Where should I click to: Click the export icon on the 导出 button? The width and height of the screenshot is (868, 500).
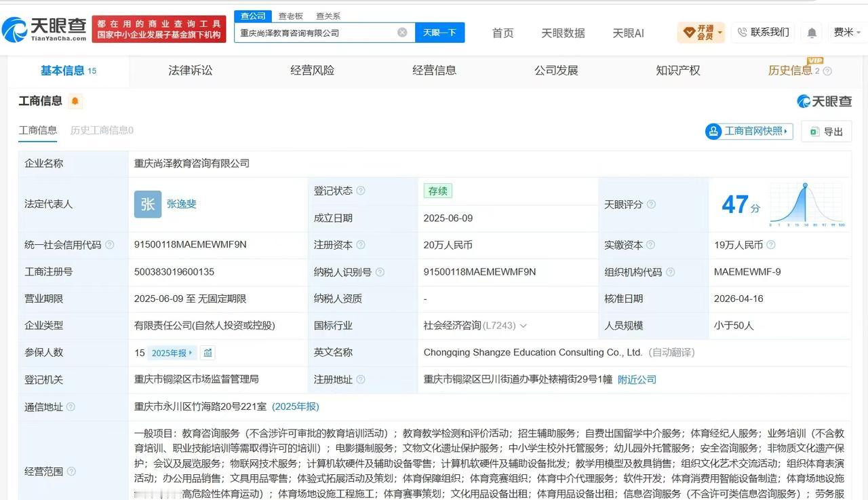click(814, 132)
